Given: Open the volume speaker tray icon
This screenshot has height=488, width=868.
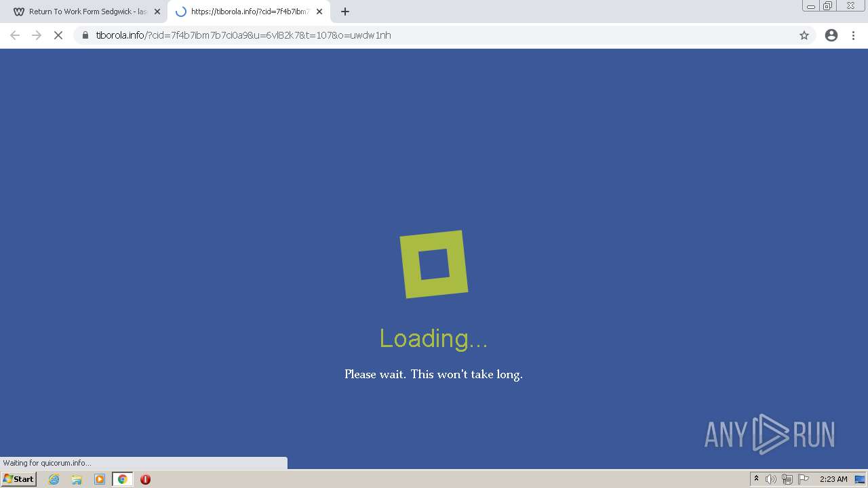Looking at the screenshot, I should coord(771,479).
